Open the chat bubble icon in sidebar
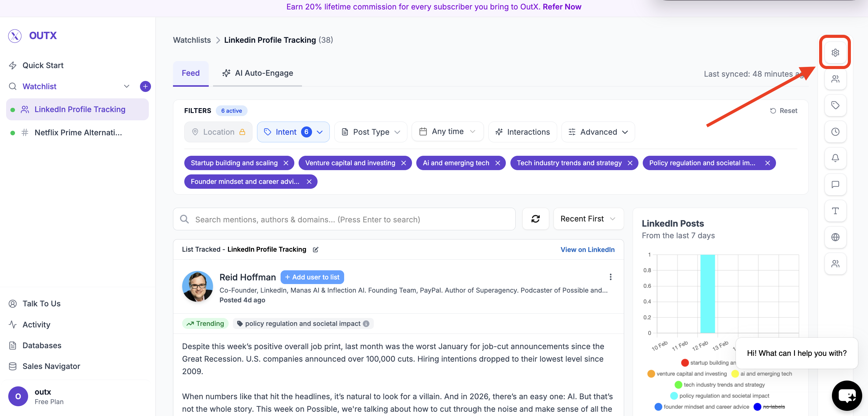 [x=835, y=184]
